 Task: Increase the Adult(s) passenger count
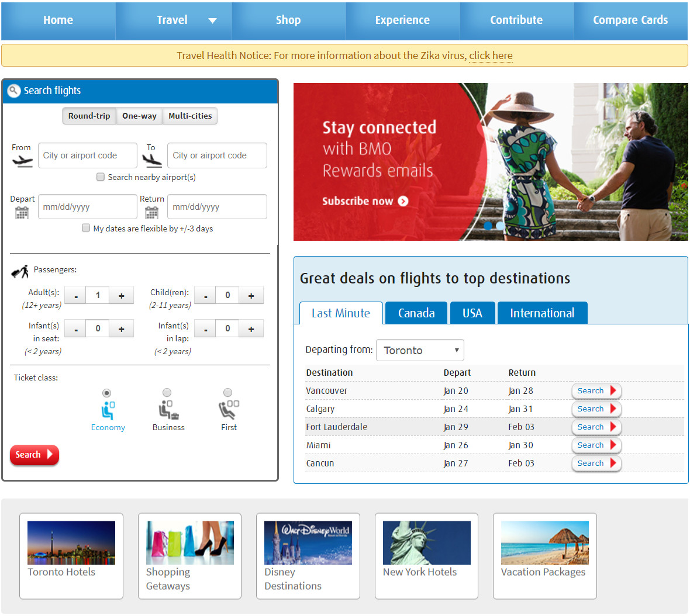[x=122, y=296]
